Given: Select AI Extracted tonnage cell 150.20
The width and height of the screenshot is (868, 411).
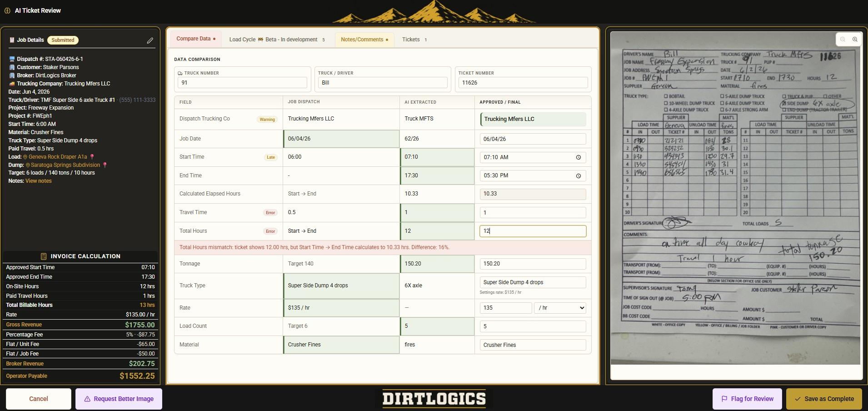Looking at the screenshot, I should click(437, 264).
